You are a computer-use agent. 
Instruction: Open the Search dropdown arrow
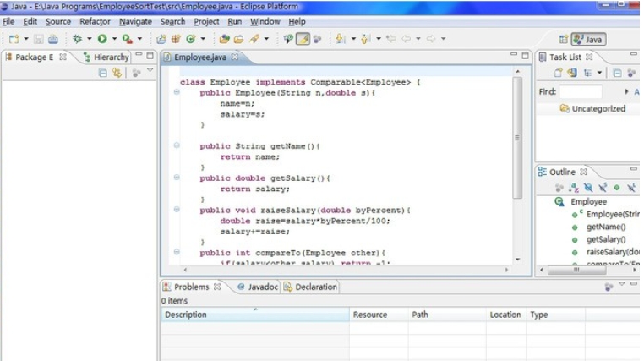coord(266,39)
